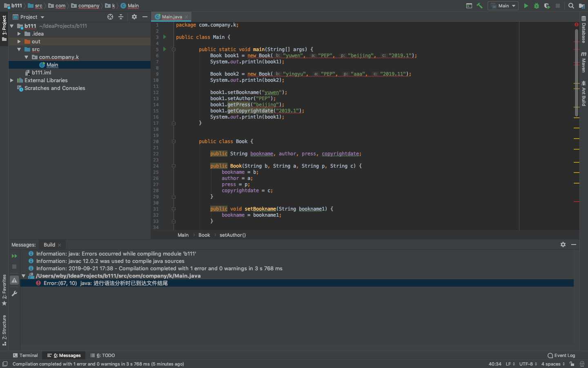The image size is (588, 368).
Task: Open Project Structure icon at top right
Action: [x=582, y=6]
